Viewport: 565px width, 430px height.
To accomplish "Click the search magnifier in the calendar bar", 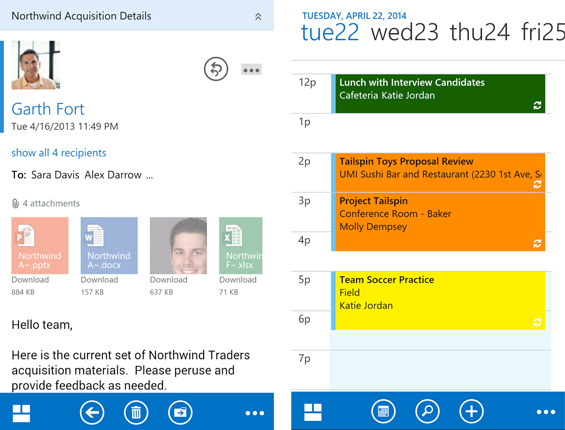I will 427,411.
